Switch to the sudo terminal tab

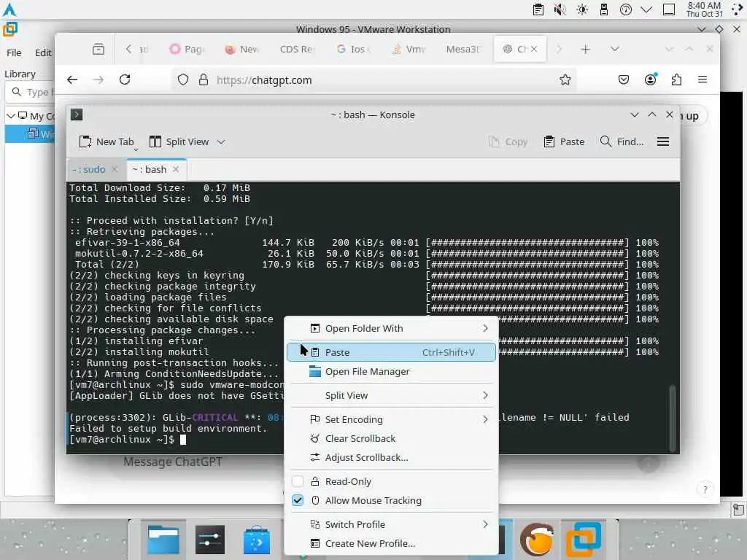(89, 169)
